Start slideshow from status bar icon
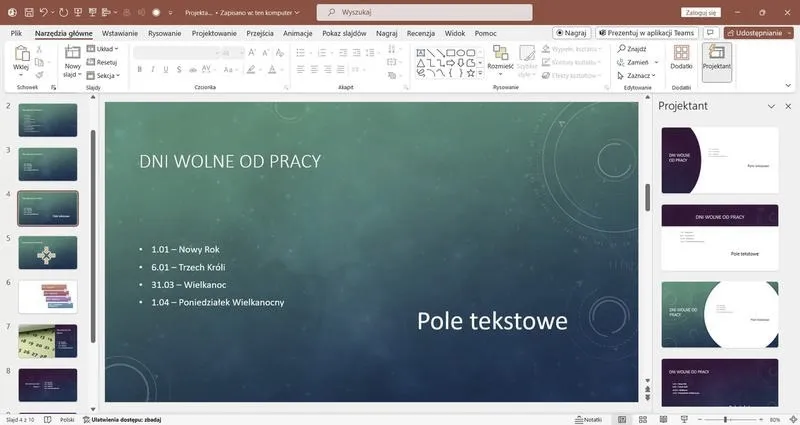Viewport: 800px width, 425px height. pos(684,419)
